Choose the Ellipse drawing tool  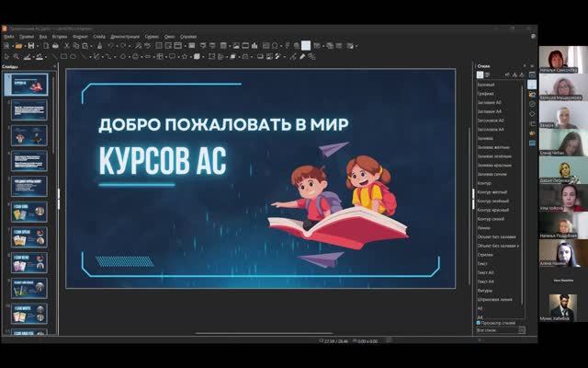(x=73, y=56)
